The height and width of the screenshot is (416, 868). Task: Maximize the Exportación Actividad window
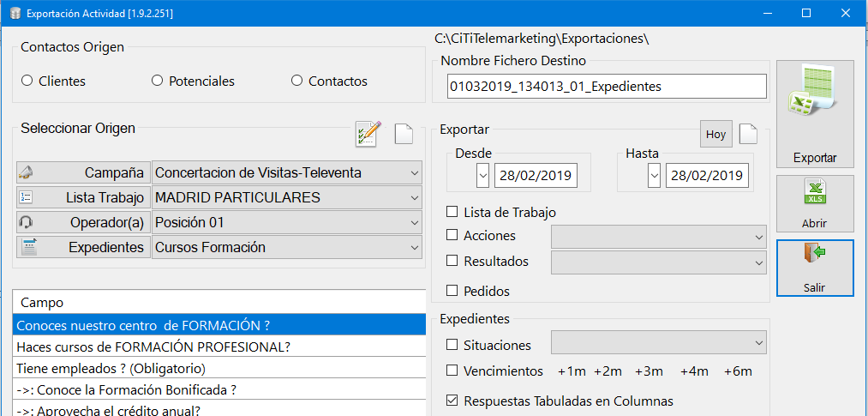point(806,13)
